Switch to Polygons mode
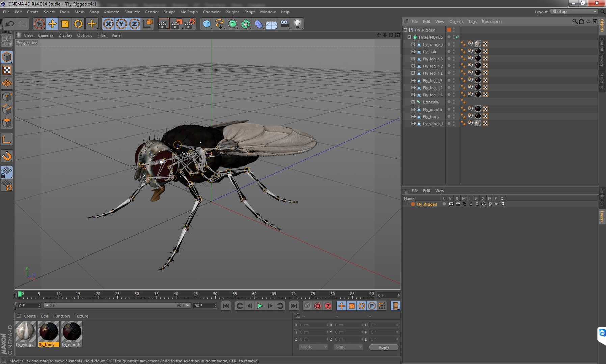The image size is (606, 364). click(x=7, y=123)
